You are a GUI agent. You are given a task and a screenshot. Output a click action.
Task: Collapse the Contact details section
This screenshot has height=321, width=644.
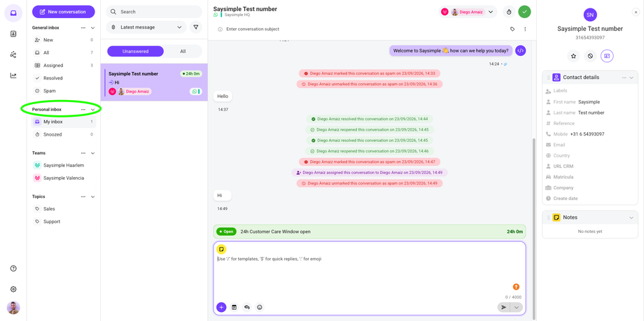[x=631, y=78]
